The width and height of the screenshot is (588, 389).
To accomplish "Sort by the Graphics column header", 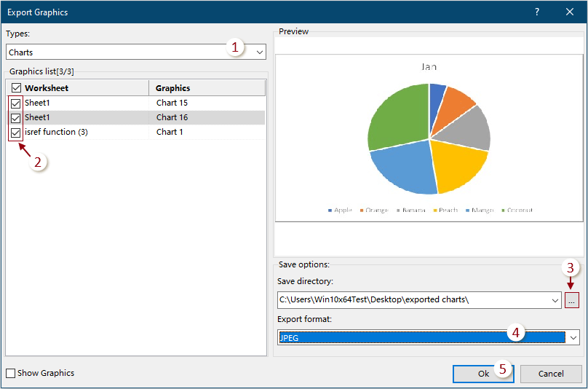I will pyautogui.click(x=207, y=88).
